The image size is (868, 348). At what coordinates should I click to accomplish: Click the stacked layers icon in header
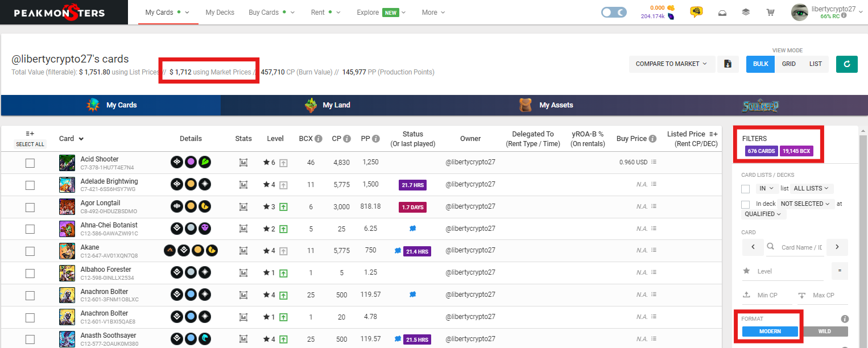[x=746, y=13]
